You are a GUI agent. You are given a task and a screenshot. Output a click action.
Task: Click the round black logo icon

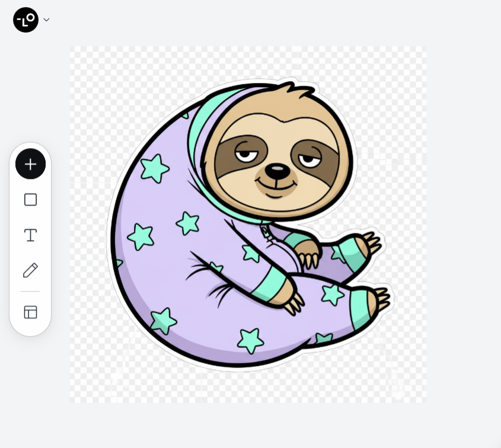click(x=25, y=20)
